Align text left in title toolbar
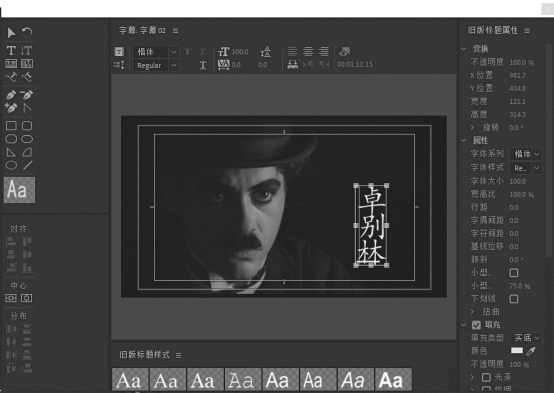 tap(292, 52)
